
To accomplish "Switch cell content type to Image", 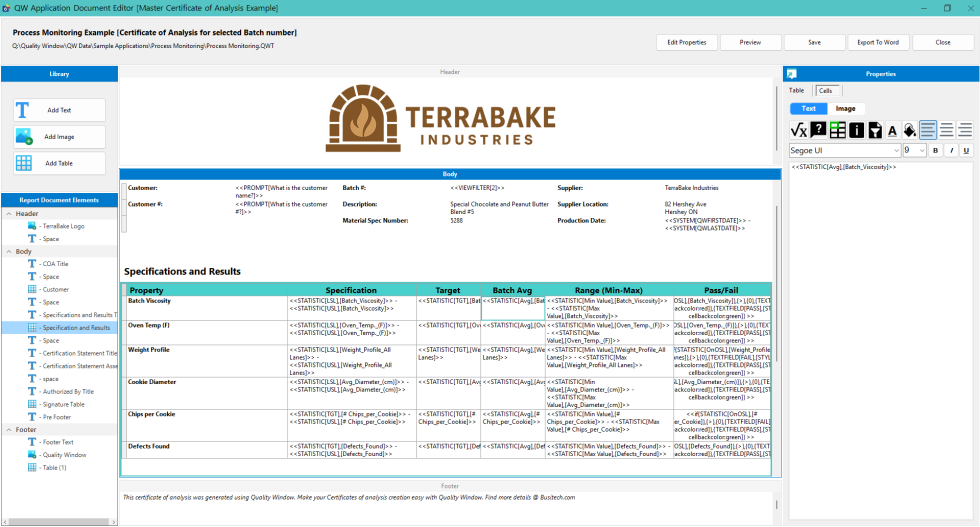I will point(845,108).
